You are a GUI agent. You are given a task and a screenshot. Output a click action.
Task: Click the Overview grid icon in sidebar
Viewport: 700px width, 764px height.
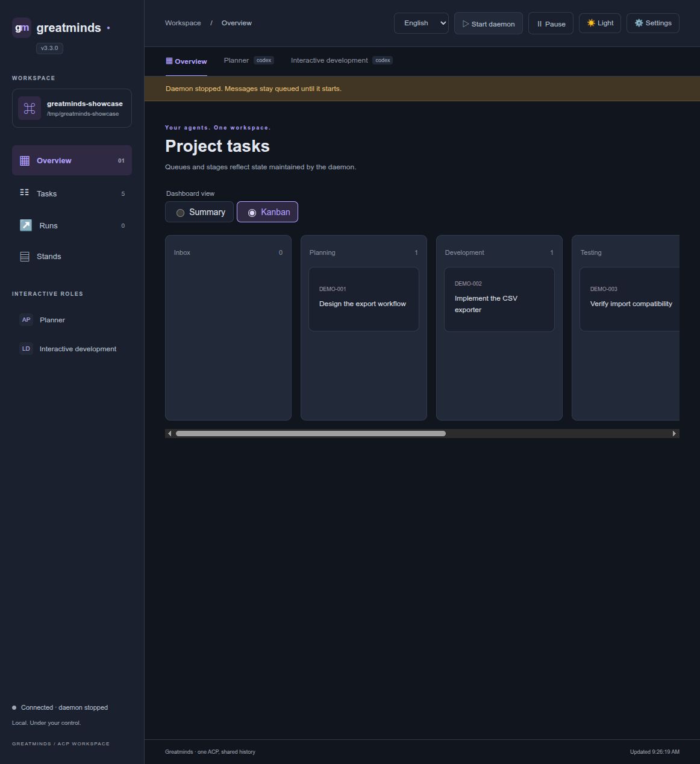[x=25, y=161]
